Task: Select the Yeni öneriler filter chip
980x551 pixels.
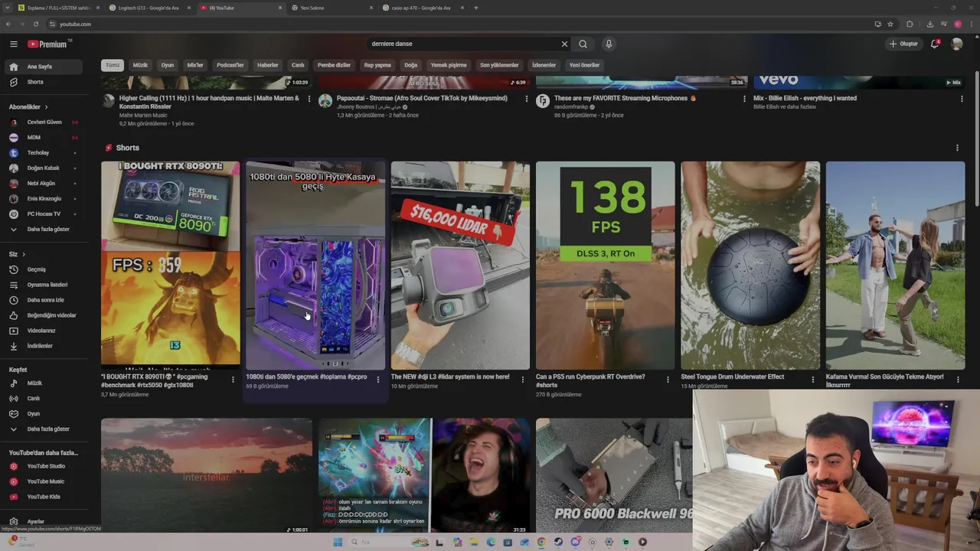Action: pos(584,65)
